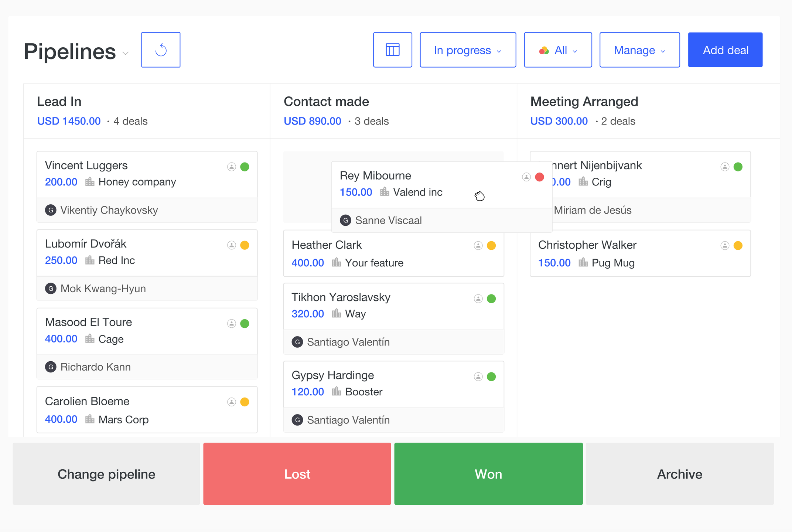Screen dimensions: 792x532
Task: Open the Manage menu
Action: click(639, 50)
